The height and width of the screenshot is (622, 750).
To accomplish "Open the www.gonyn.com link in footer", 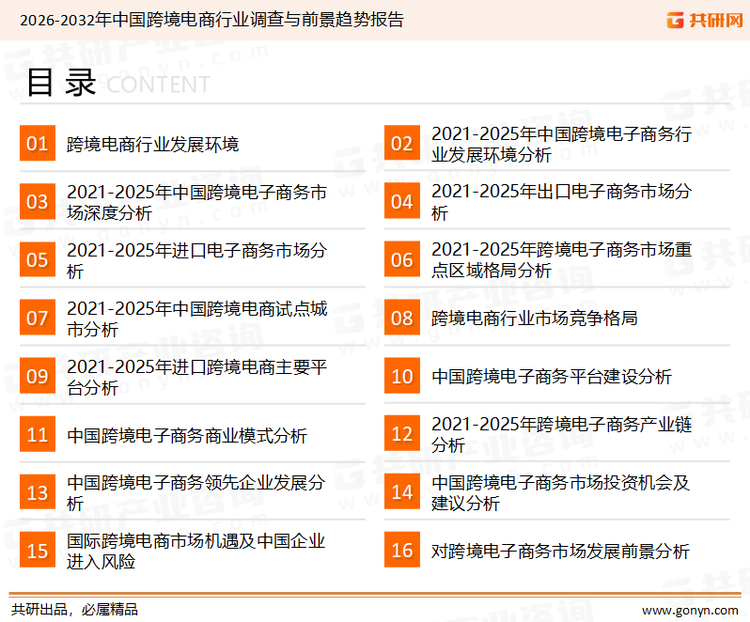I will click(690, 611).
